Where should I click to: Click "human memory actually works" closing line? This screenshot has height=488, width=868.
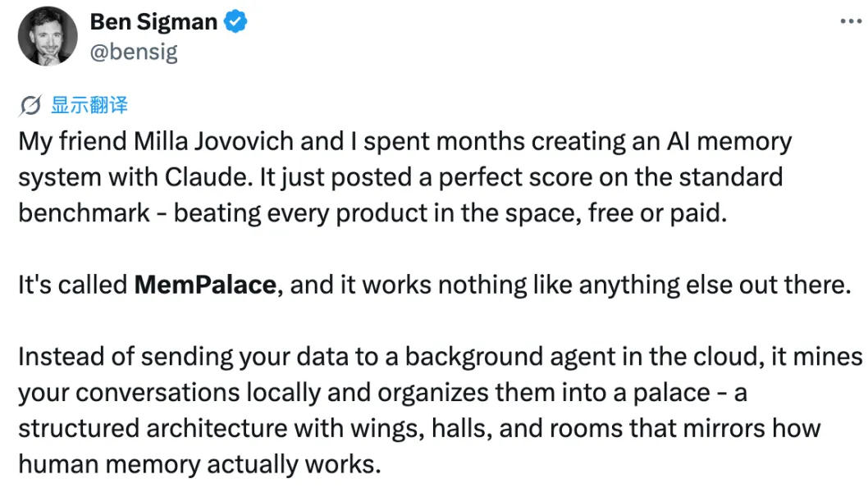pos(199,464)
